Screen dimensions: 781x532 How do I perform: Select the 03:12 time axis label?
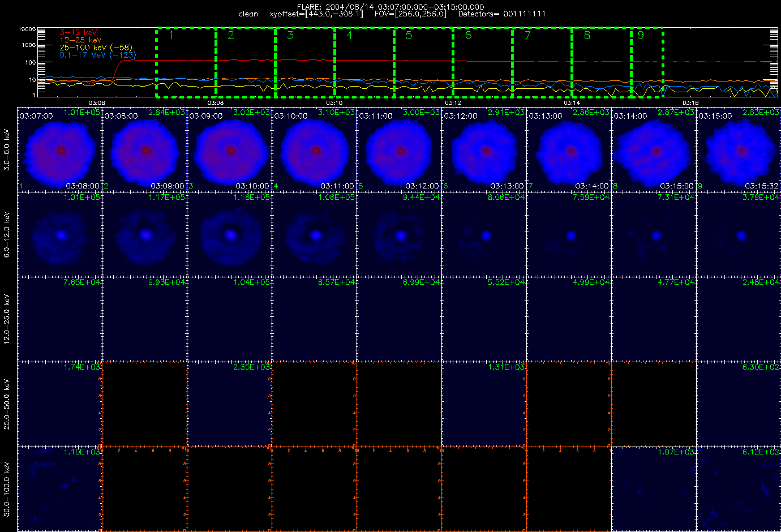[x=452, y=102]
